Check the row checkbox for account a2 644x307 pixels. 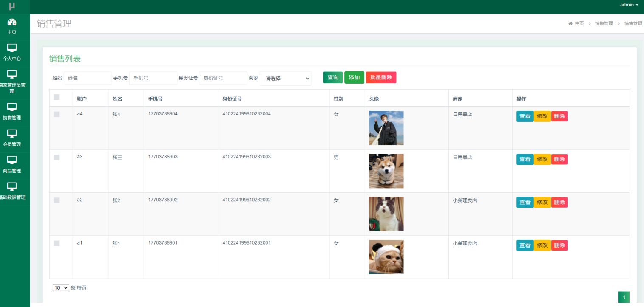point(57,200)
